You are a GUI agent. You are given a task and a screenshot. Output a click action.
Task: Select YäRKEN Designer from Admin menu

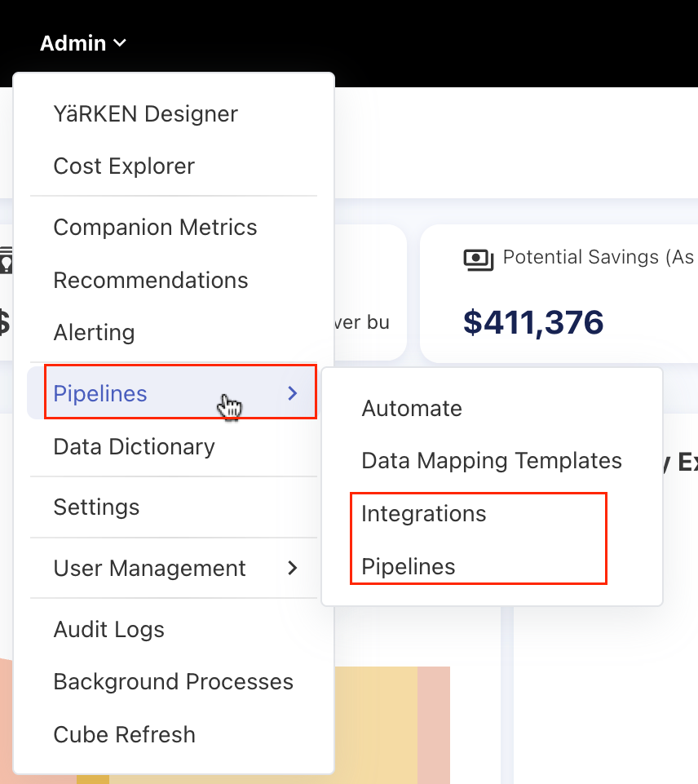(145, 113)
